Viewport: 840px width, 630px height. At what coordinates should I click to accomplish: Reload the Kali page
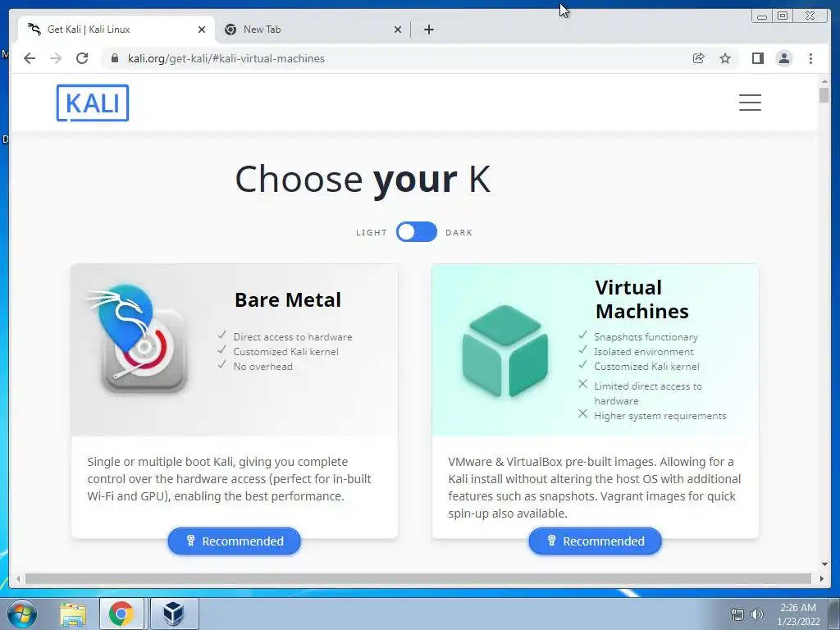pyautogui.click(x=82, y=58)
